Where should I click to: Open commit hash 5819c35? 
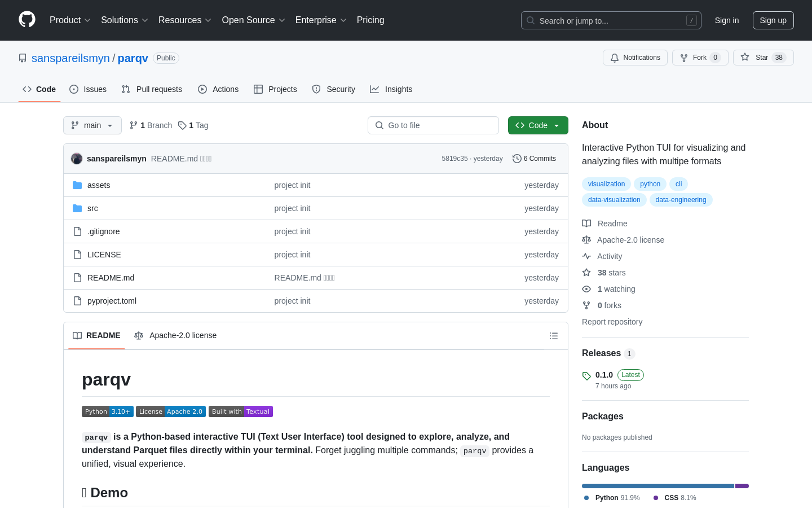pyautogui.click(x=454, y=159)
